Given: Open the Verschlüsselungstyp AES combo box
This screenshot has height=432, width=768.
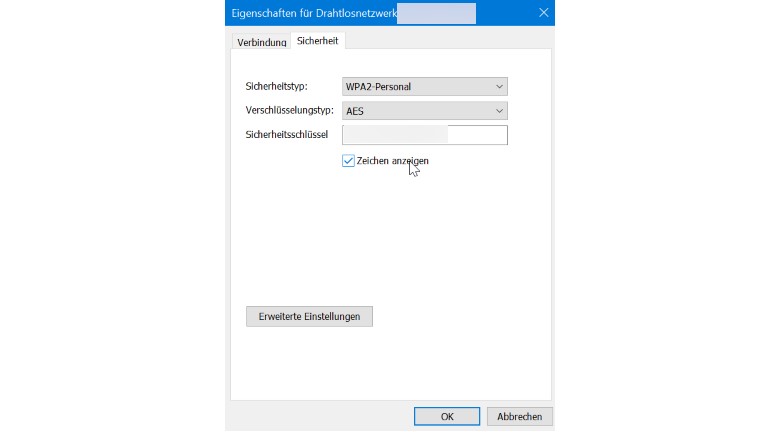Looking at the screenshot, I should (417, 111).
